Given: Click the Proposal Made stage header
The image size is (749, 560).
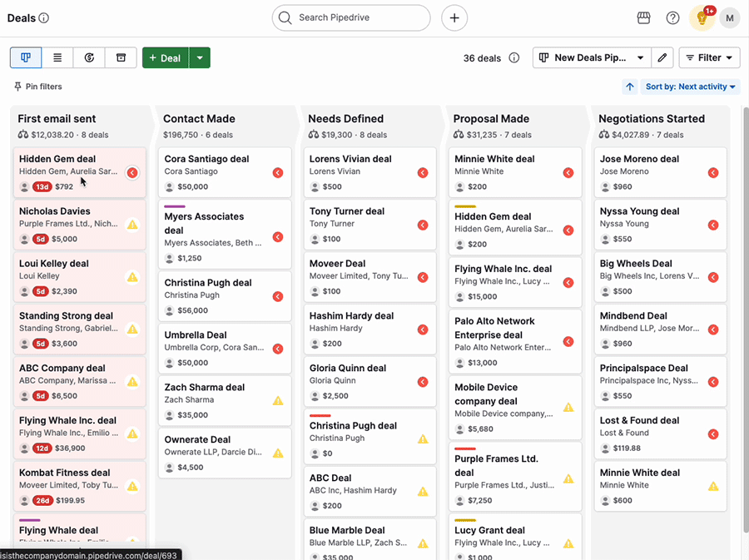Looking at the screenshot, I should [x=491, y=119].
